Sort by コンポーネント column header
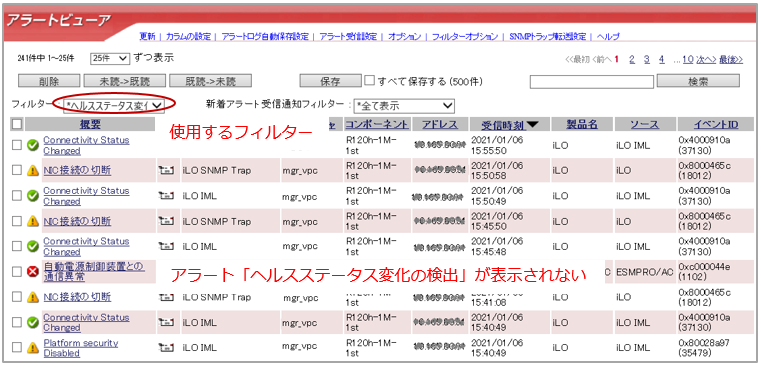The height and width of the screenshot is (368, 761). coord(377,124)
